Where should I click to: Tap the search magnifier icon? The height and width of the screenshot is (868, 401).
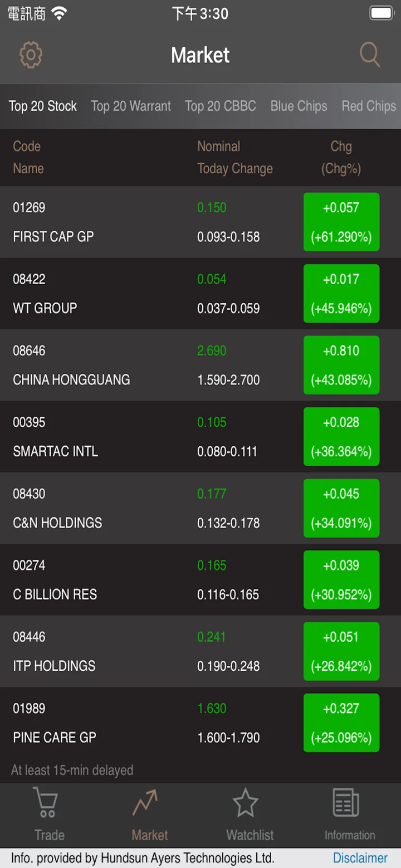(x=370, y=55)
